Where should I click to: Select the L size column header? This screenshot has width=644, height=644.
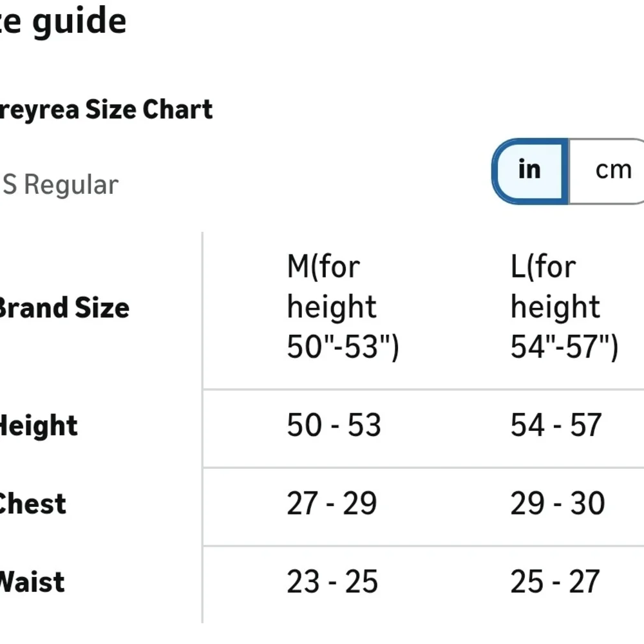pyautogui.click(x=564, y=307)
